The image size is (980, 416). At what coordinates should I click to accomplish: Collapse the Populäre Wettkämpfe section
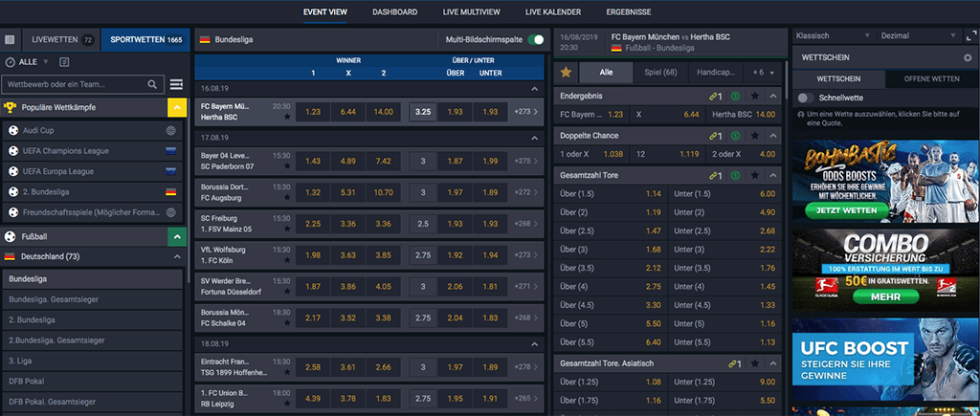click(x=177, y=107)
